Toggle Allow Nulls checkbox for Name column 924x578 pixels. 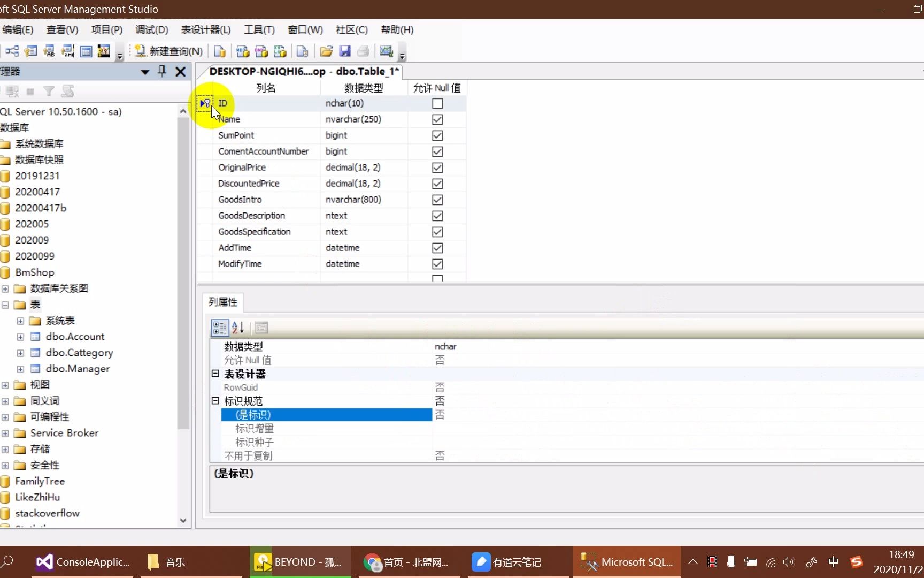(x=437, y=119)
